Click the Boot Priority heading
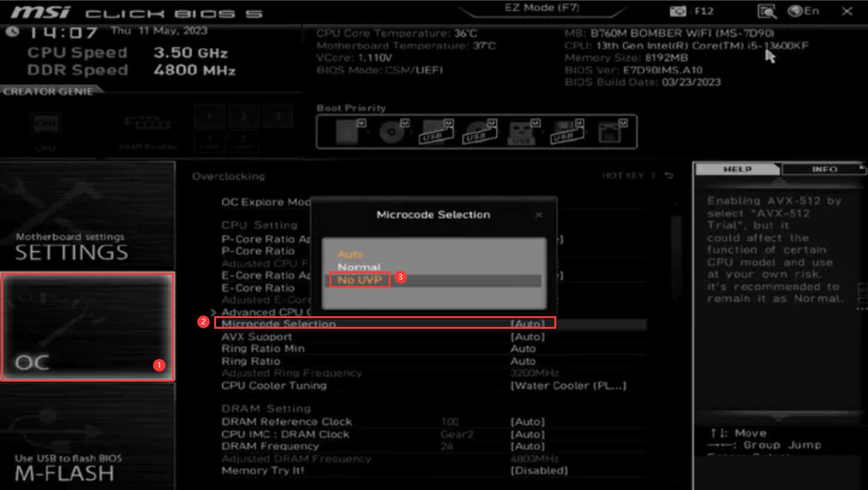 pos(351,108)
